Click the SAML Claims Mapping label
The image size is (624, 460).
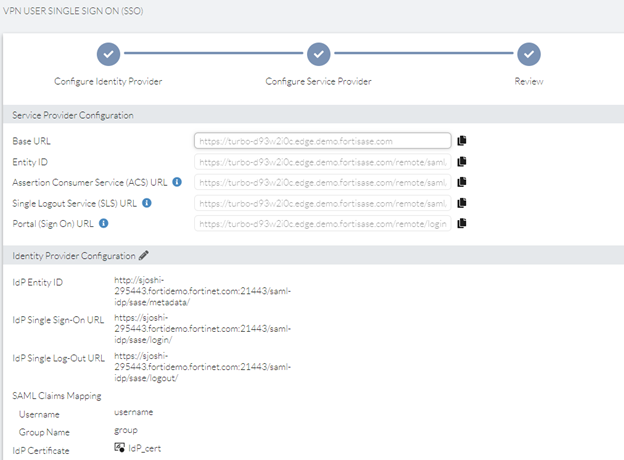point(57,396)
